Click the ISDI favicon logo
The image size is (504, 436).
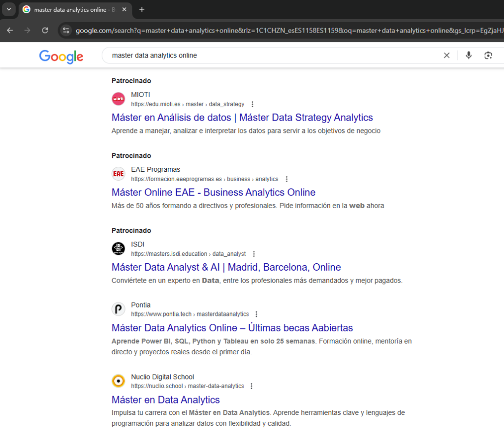tap(118, 249)
